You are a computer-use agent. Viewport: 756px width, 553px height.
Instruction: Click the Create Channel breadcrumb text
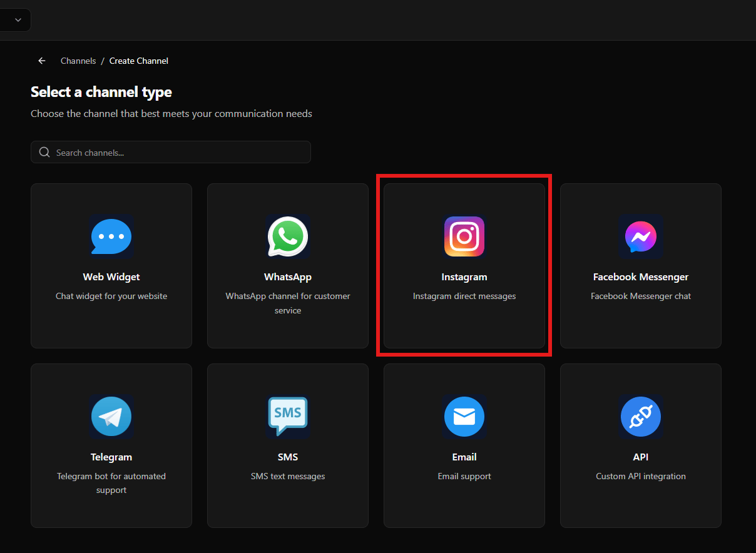139,61
